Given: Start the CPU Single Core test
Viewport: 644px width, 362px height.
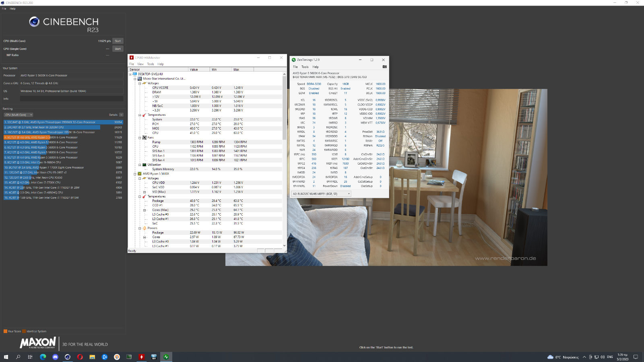Looking at the screenshot, I should 118,49.
